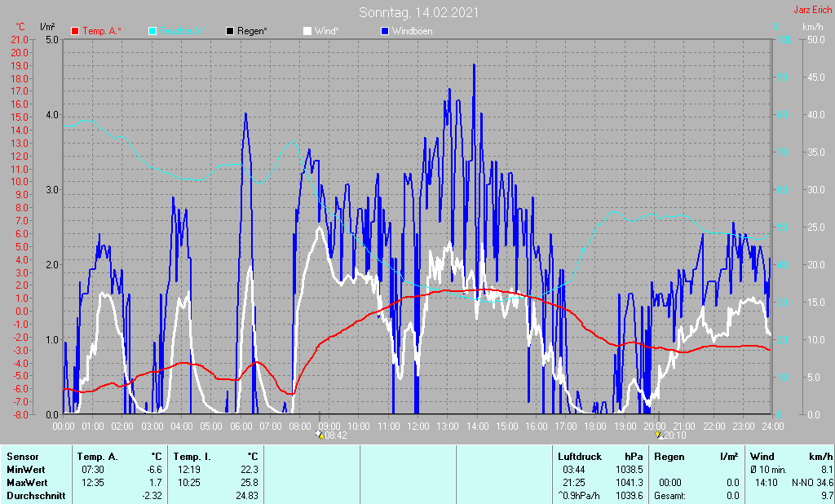The width and height of the screenshot is (835, 504).
Task: Click the red Temp. A. legend swatch
Action: coord(75,31)
